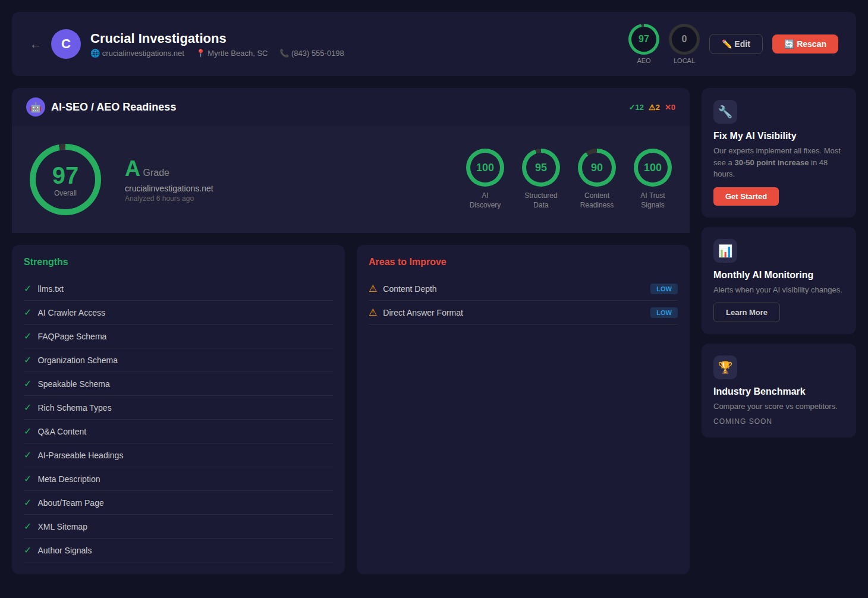Click Learn More under Monthly AI Monitoring
The width and height of the screenshot is (868, 598).
coord(746,313)
